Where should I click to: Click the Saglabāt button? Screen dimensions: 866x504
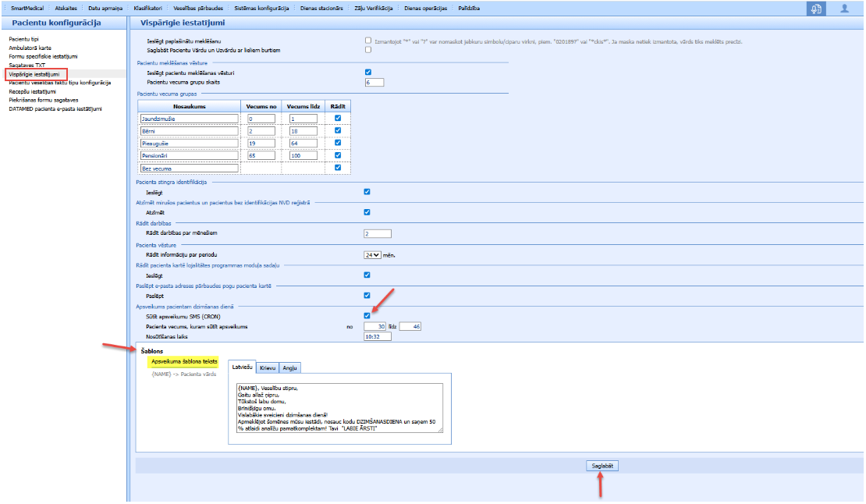point(602,466)
